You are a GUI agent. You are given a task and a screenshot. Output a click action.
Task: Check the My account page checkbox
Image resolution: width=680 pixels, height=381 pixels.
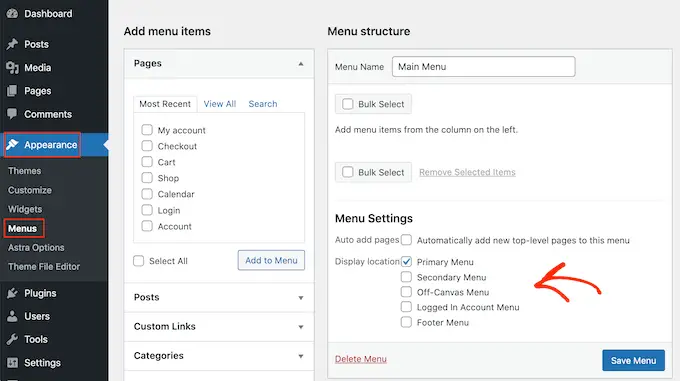tap(147, 130)
